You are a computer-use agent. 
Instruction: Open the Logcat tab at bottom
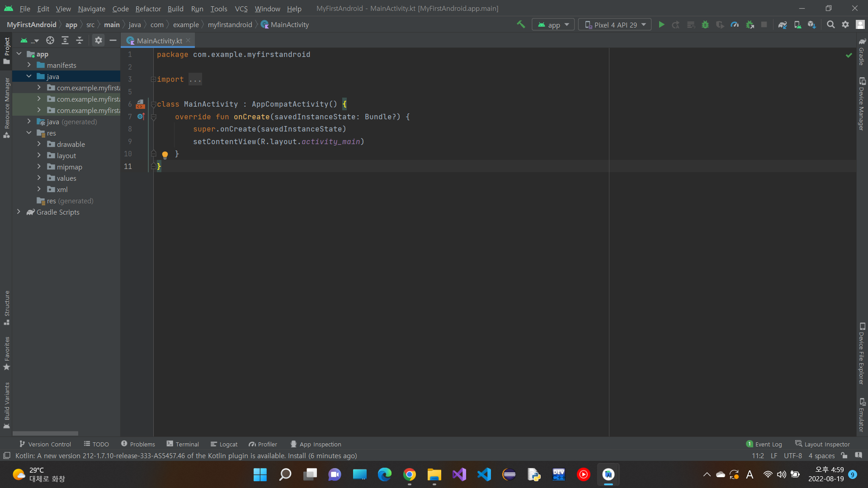tap(224, 444)
